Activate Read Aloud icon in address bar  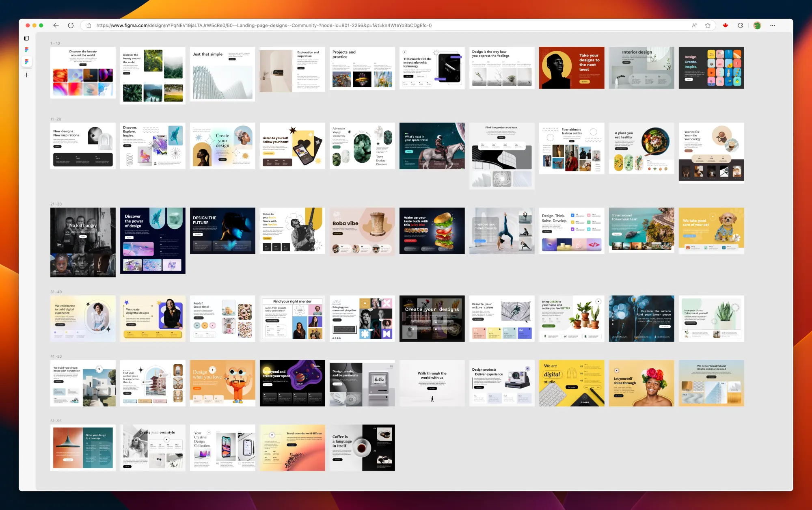(x=694, y=25)
